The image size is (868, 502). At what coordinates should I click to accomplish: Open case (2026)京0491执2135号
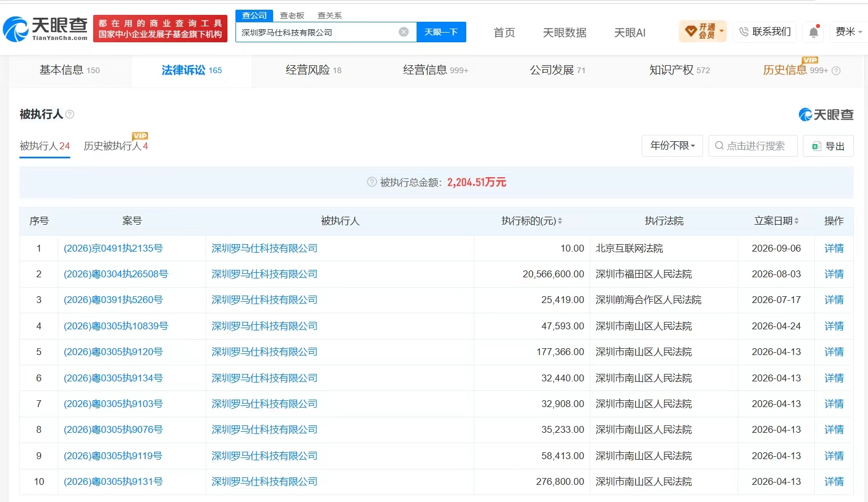113,248
